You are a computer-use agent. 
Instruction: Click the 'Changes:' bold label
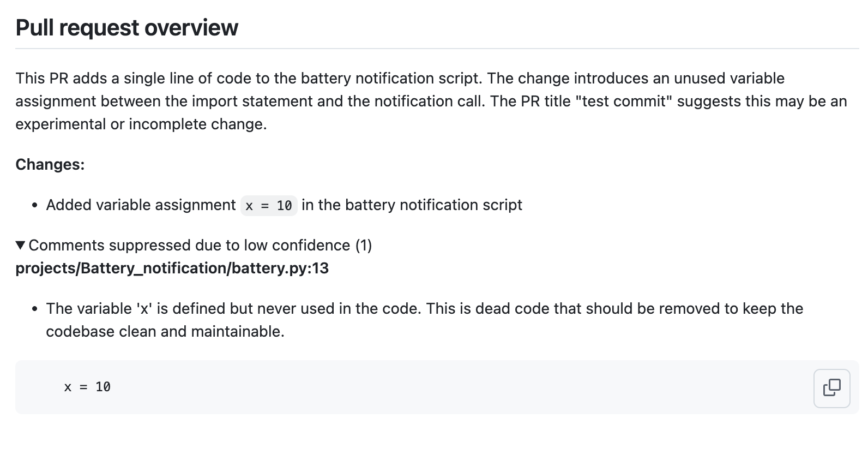point(50,165)
